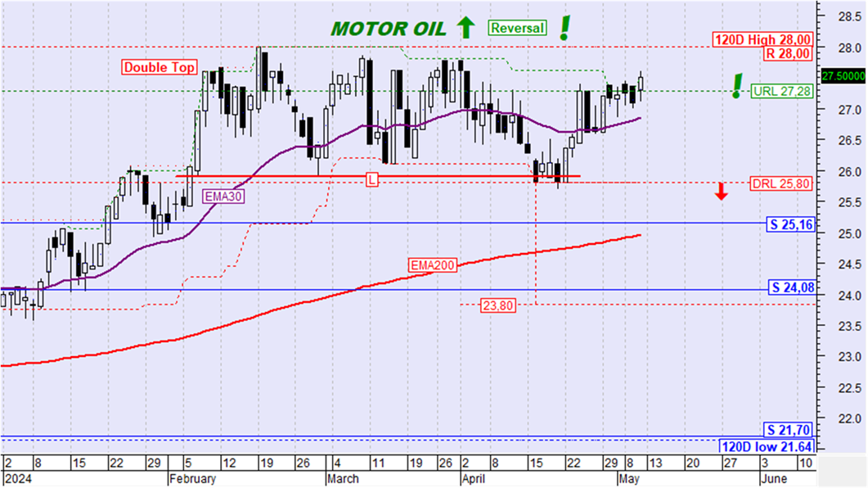Click the green exclamation mark near URL 27,28
The width and height of the screenshot is (868, 488).
click(737, 86)
